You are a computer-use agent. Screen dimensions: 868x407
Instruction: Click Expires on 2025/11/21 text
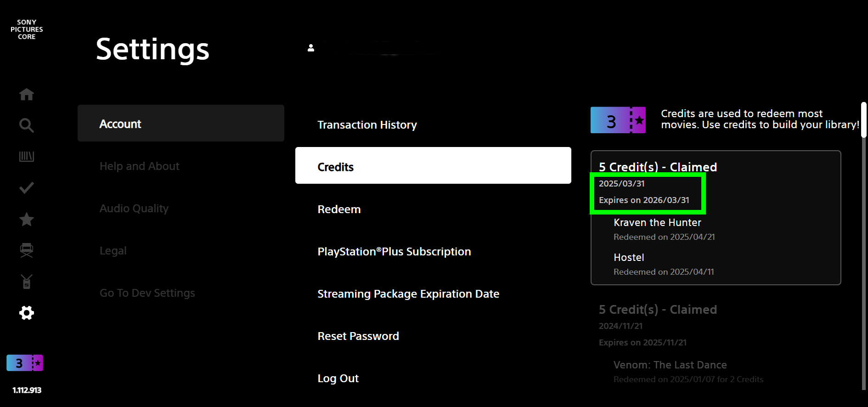[643, 342]
